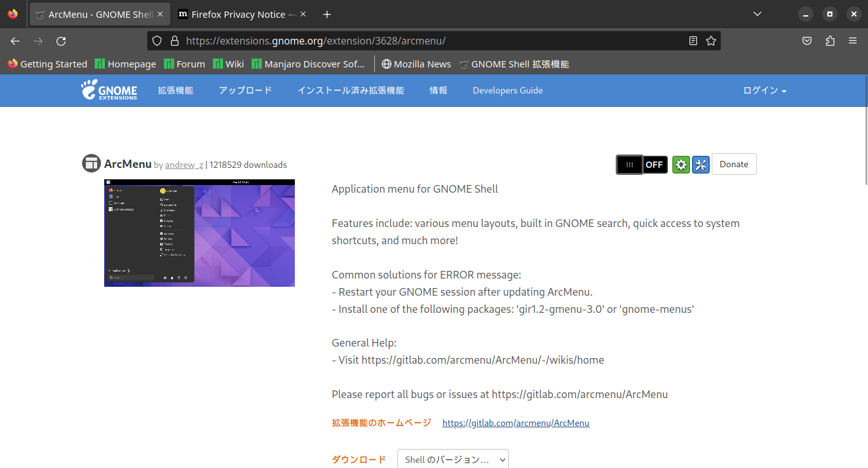The image size is (868, 468).
Task: Bookmark this page with the star icon
Action: (711, 41)
